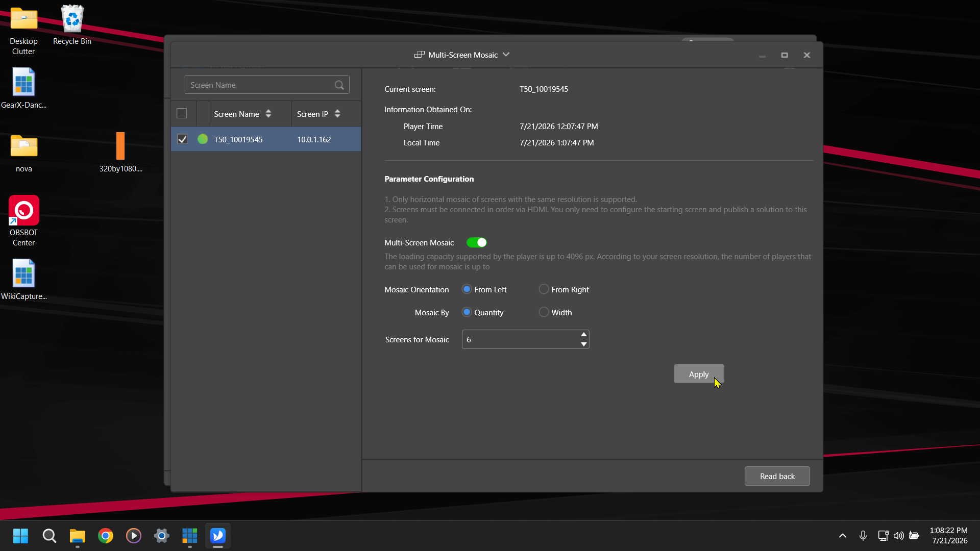
Task: Sort by Screen Name column arrows
Action: coord(268,114)
